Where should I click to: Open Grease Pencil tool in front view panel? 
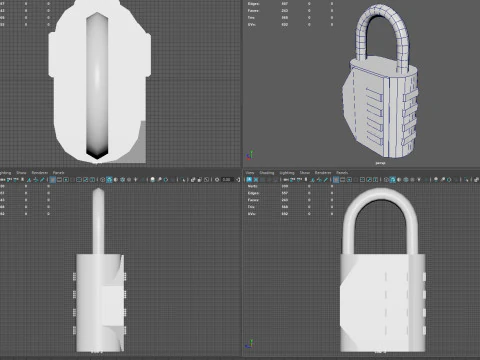(x=326, y=179)
